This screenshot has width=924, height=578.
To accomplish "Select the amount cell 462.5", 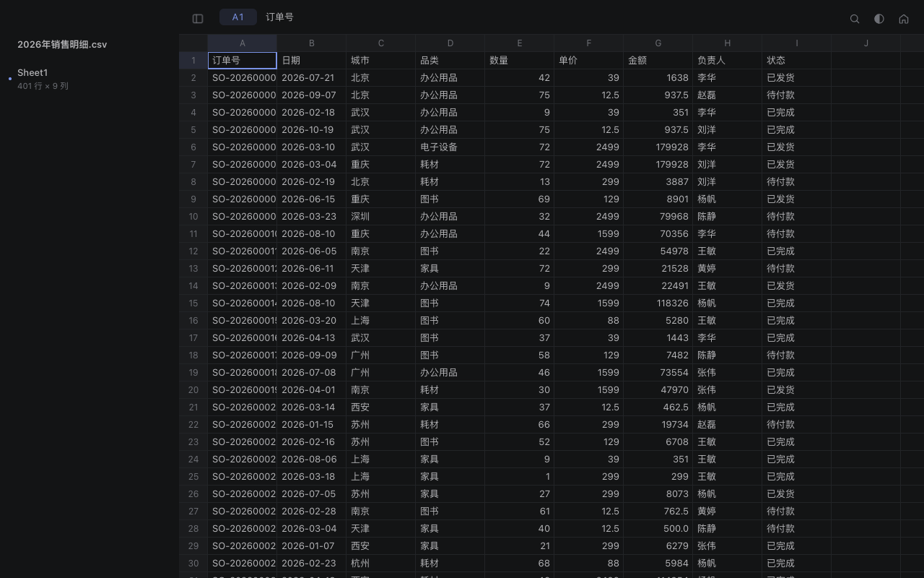I will pos(658,407).
